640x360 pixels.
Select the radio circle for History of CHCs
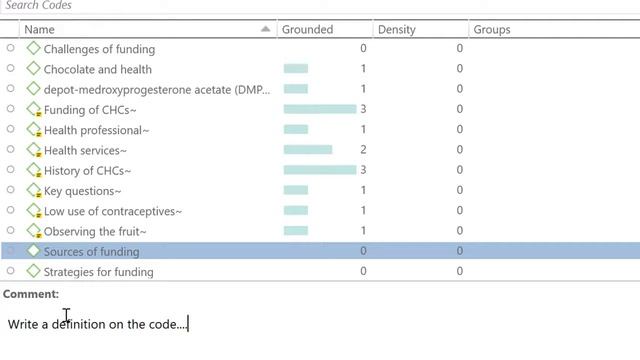pos(11,169)
